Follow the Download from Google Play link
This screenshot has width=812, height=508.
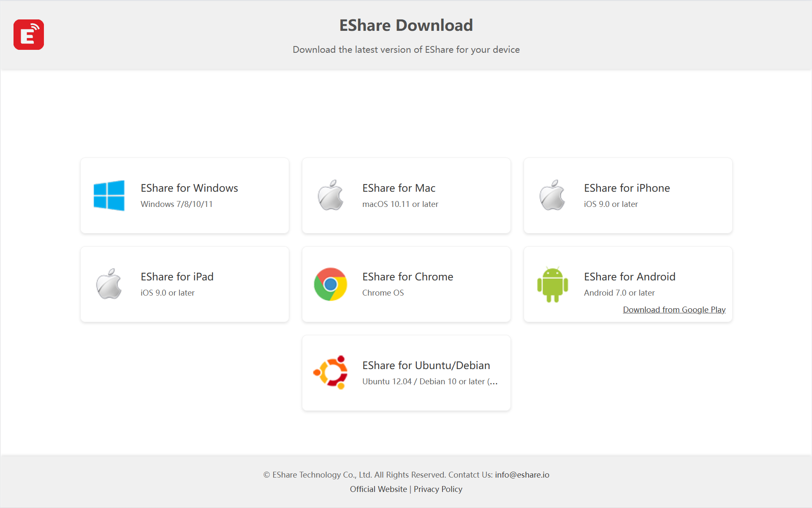click(x=674, y=310)
